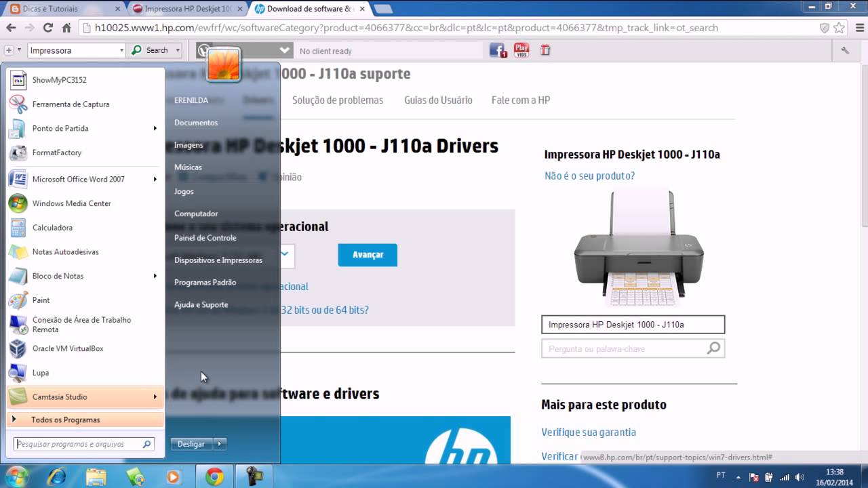Follow the 'Não é o seu produto?' link

(590, 176)
